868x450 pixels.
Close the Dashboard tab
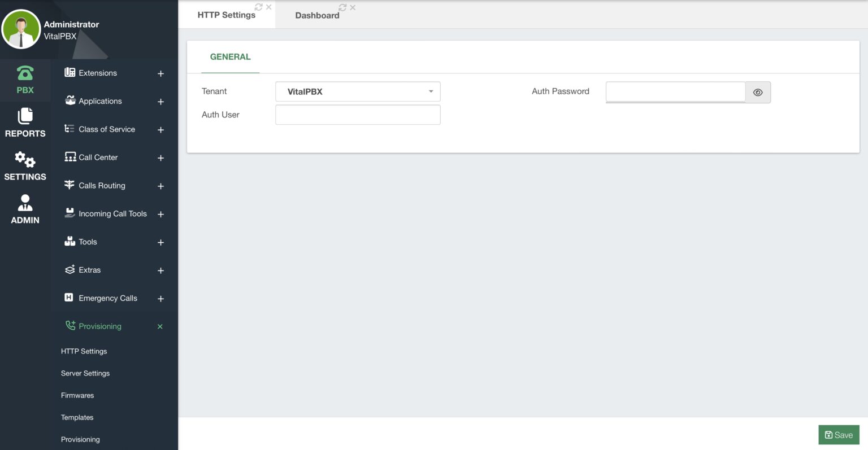click(353, 7)
